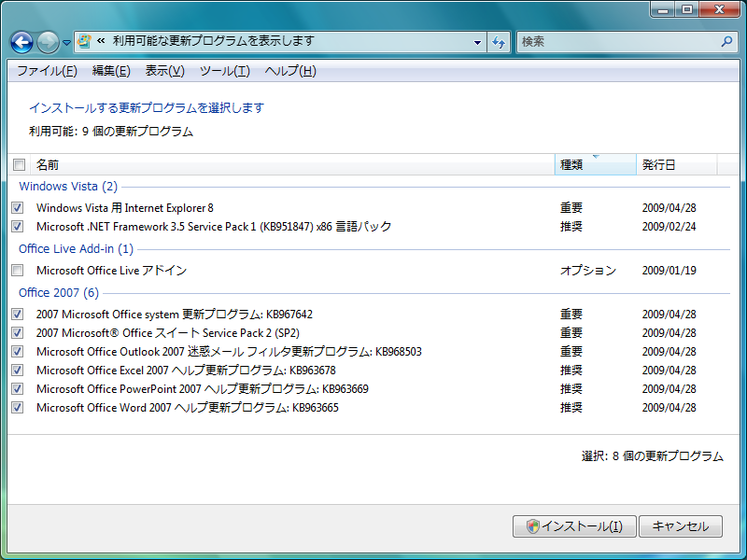Uncheck Excel 2007 ヘルプ更新 KB963678 checkbox
Screen dimensions: 747x560
coord(17,370)
